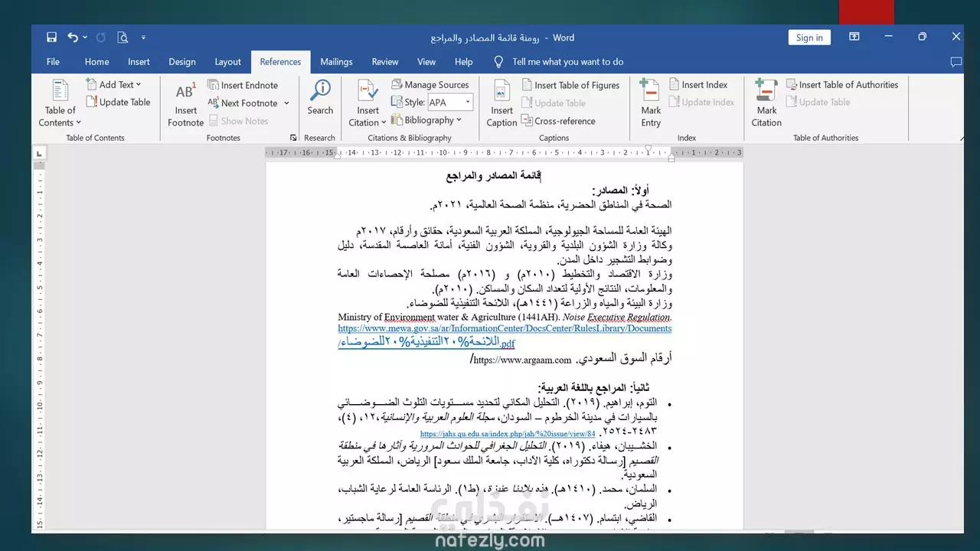Click the Save icon in quick access toolbar
980x551 pixels.
pyautogui.click(x=51, y=37)
